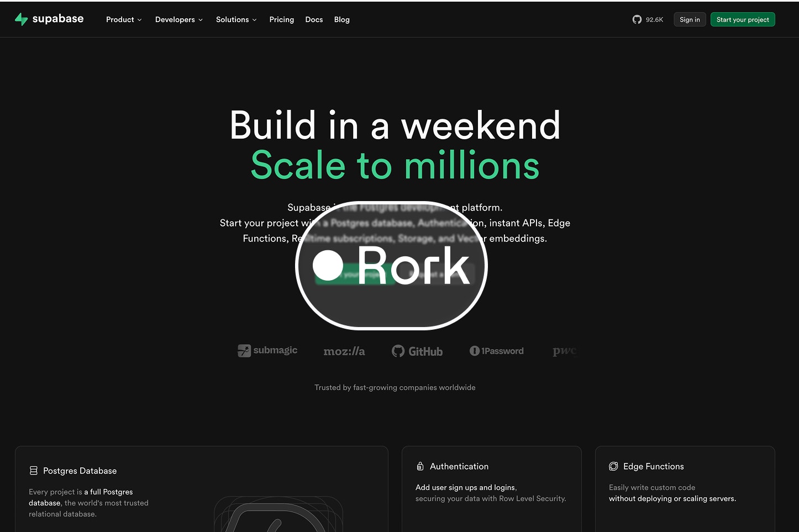Go to the Pricing page
799x532 pixels.
coord(282,19)
